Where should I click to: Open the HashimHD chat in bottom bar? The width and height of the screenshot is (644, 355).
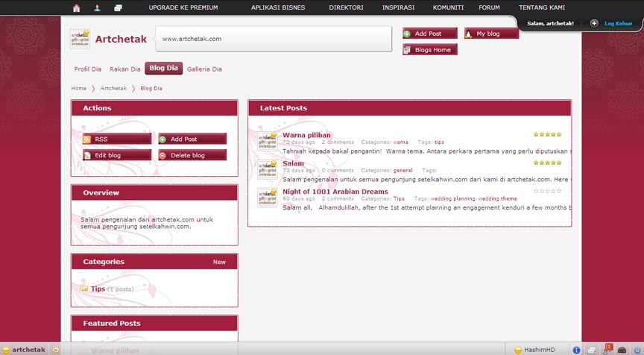(x=534, y=350)
